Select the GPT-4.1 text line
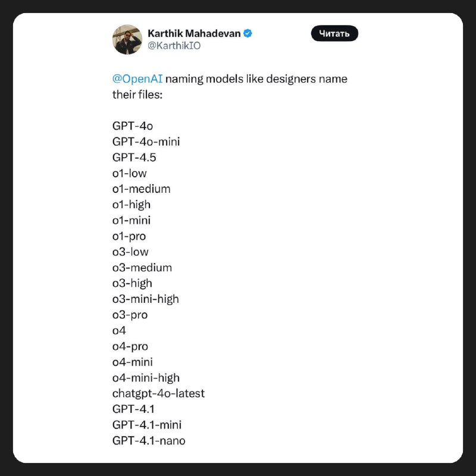This screenshot has width=476, height=476. (x=133, y=409)
